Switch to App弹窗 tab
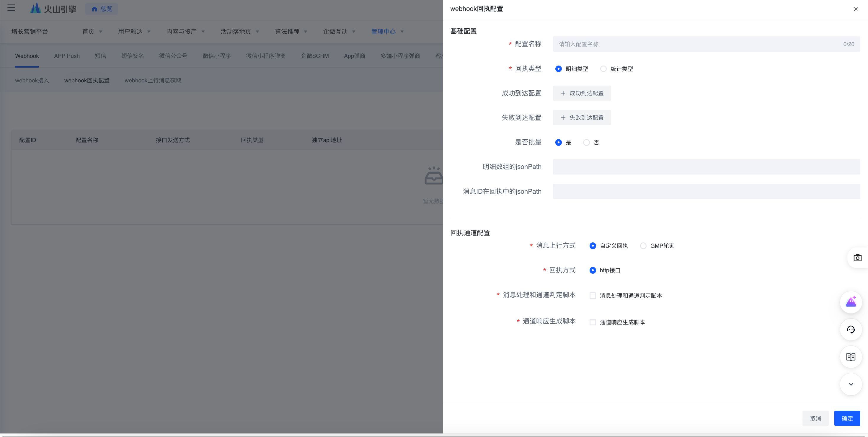The width and height of the screenshot is (868, 437). [x=355, y=56]
